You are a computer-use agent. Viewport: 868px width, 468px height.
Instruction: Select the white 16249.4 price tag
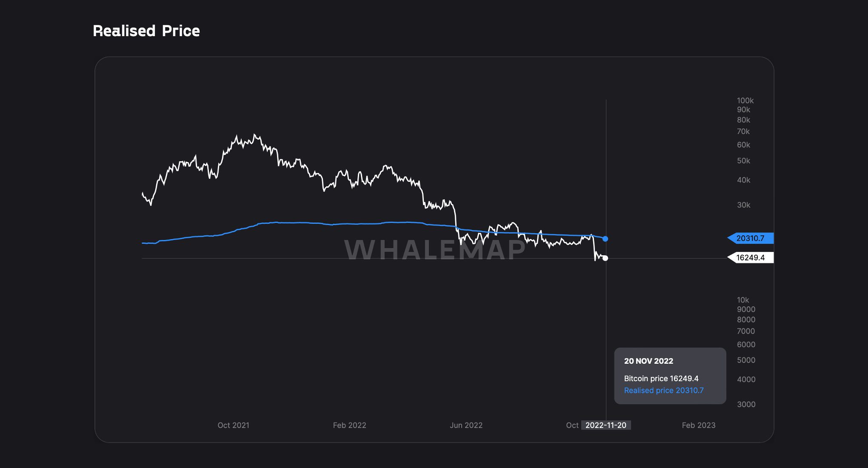pos(751,257)
